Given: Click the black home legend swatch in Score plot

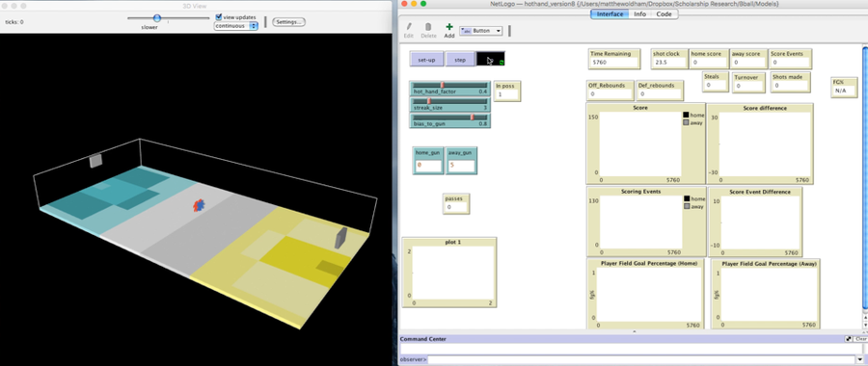Looking at the screenshot, I should [686, 115].
